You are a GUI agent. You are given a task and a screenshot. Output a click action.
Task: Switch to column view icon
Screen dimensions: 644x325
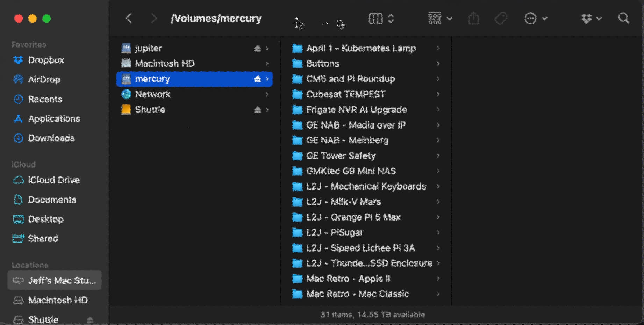coord(375,18)
